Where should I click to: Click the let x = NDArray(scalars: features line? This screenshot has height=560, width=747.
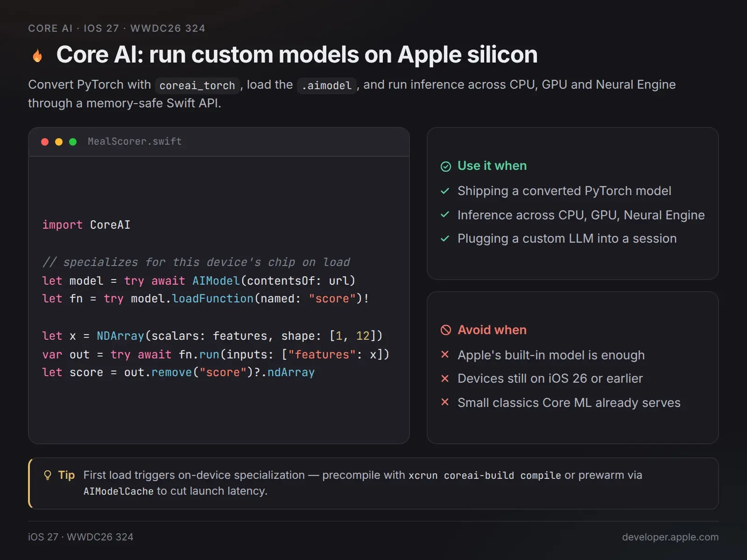tap(212, 336)
